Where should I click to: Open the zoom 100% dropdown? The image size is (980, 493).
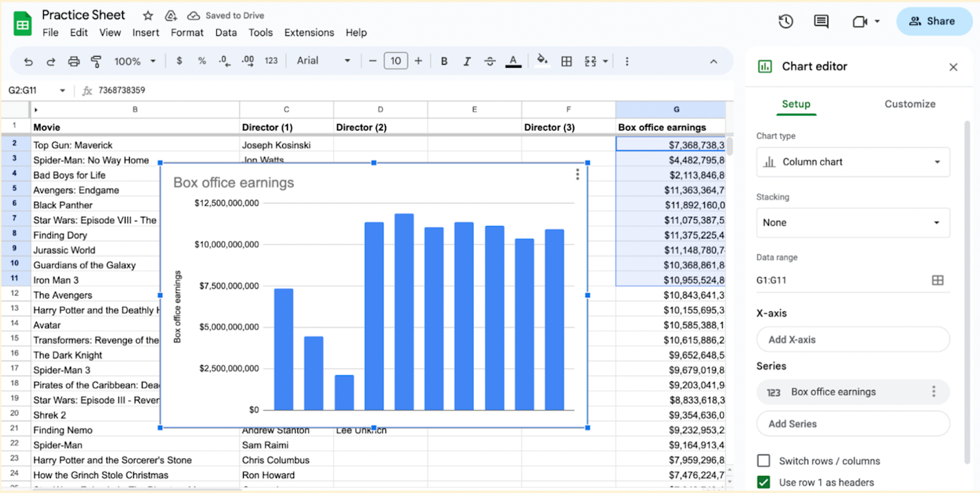point(135,61)
